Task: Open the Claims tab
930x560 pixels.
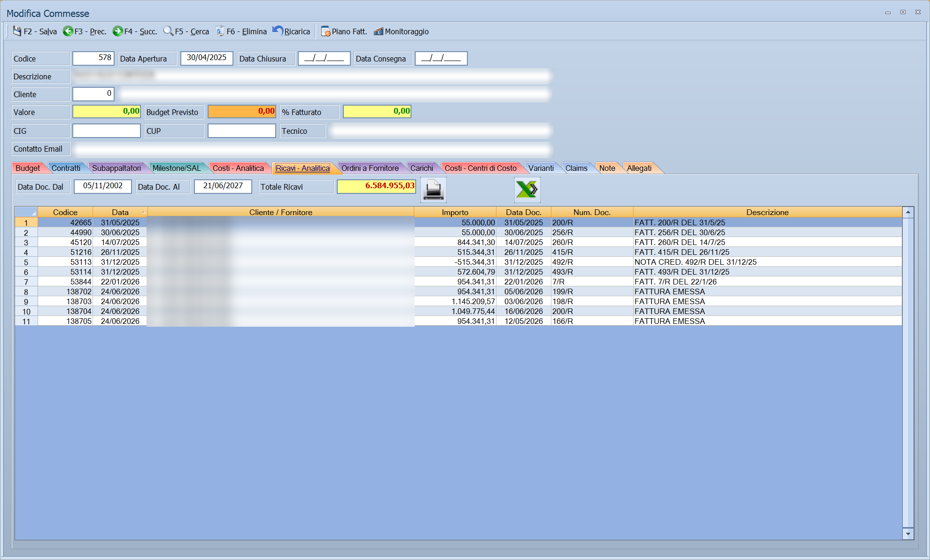Action: coord(576,168)
